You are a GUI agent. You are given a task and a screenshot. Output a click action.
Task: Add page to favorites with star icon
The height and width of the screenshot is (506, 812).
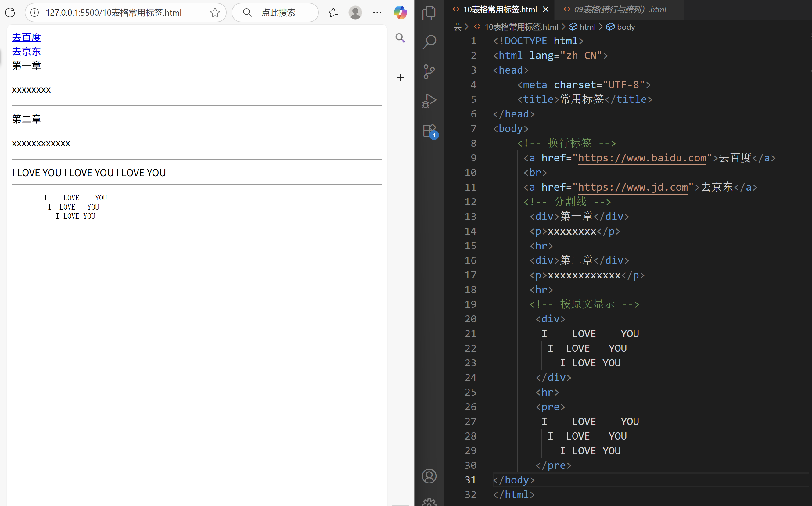[215, 13]
